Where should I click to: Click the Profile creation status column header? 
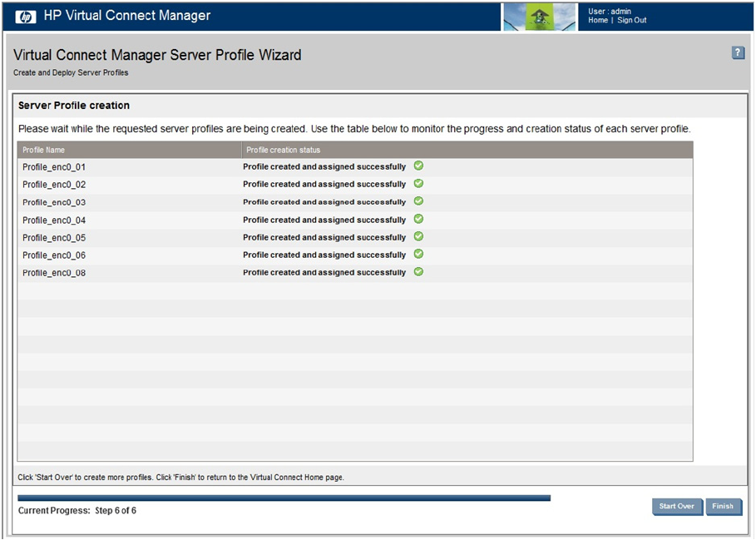pyautogui.click(x=283, y=150)
